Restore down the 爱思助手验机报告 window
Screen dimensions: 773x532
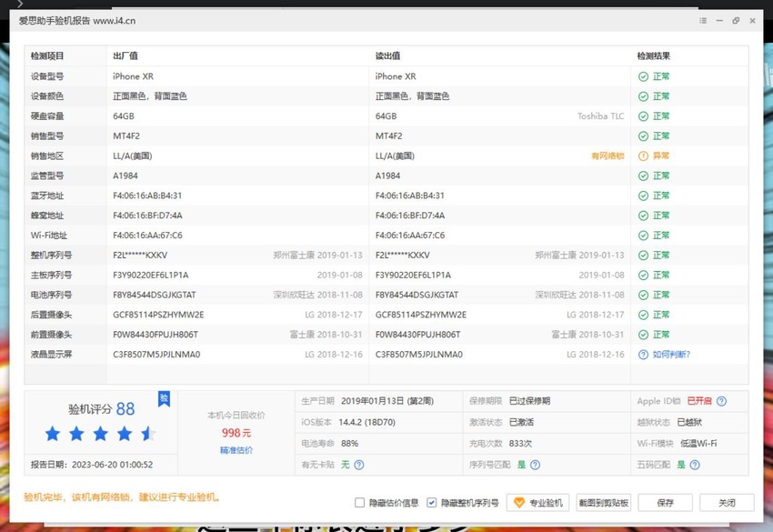736,21
